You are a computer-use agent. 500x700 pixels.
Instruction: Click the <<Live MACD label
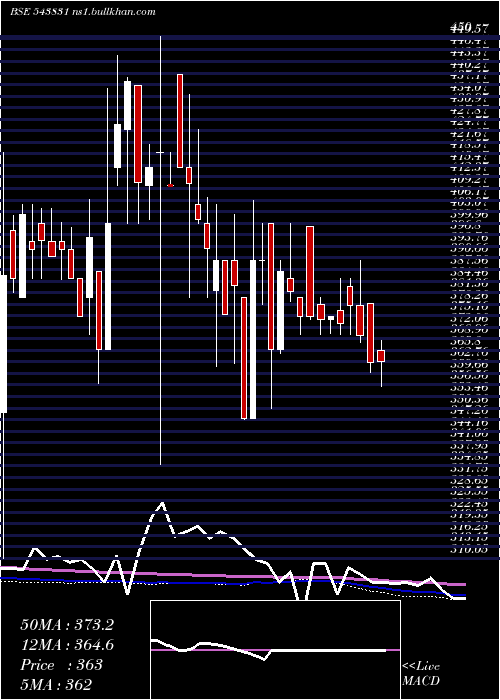coord(421,674)
